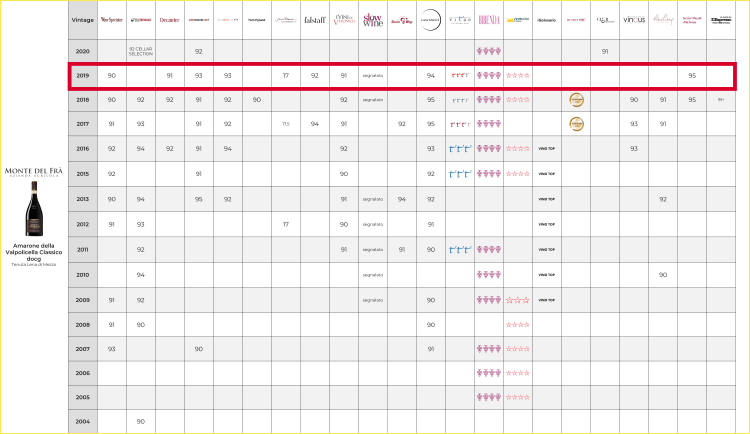Click 'VINO TOP' label in 2016 row

(547, 149)
